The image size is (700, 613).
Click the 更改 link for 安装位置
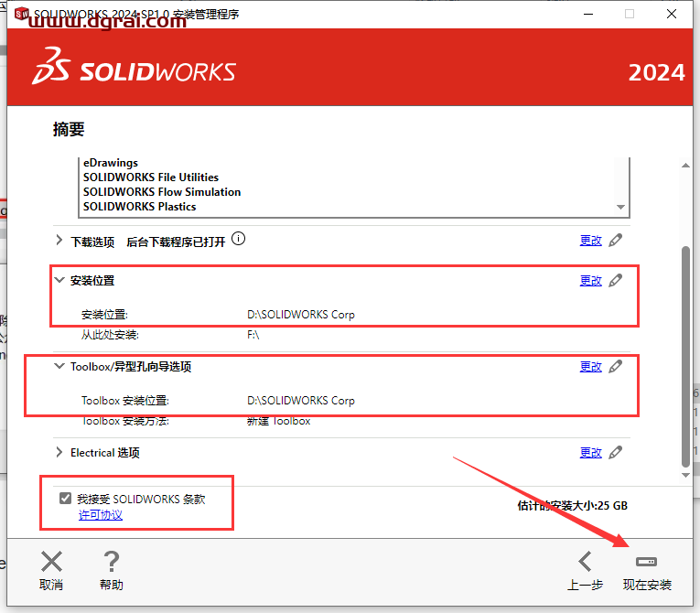590,281
